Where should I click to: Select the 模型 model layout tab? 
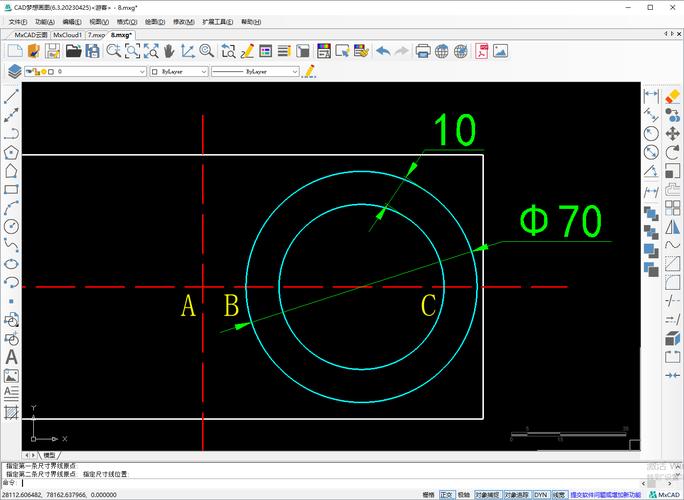click(49, 455)
